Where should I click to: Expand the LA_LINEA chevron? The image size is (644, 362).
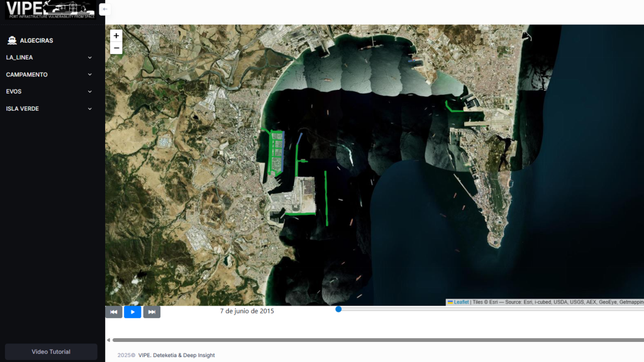[x=90, y=58]
